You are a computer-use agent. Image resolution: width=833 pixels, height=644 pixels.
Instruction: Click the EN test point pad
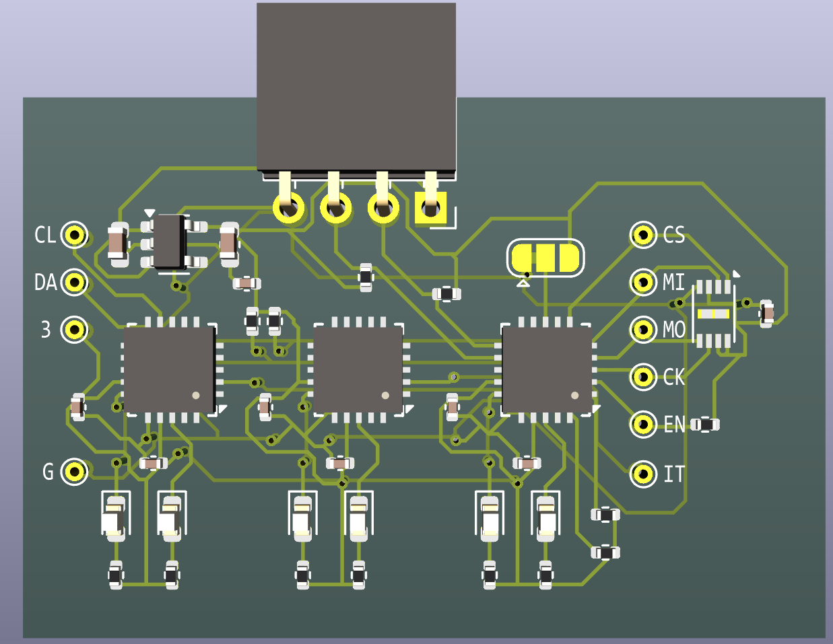point(643,424)
